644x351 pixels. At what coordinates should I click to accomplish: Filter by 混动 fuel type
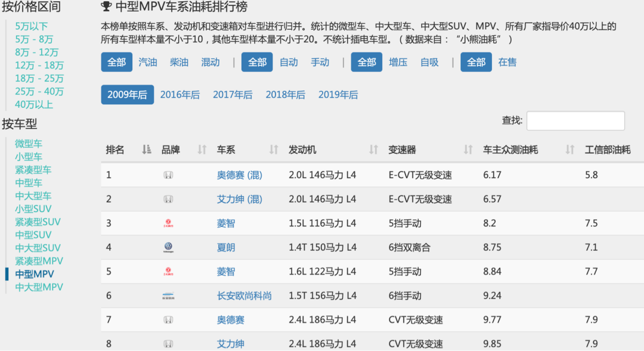[210, 62]
